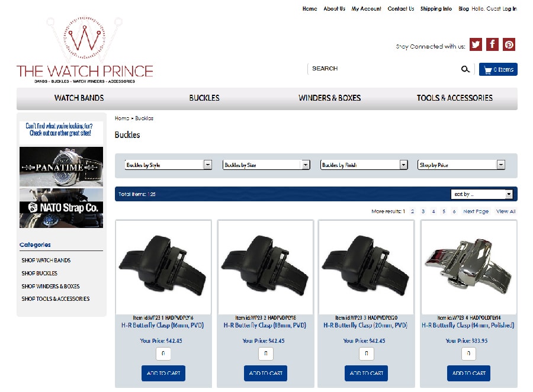Viewport: 533px width, 392px height.
Task: Go to results page 2
Action: tap(412, 211)
